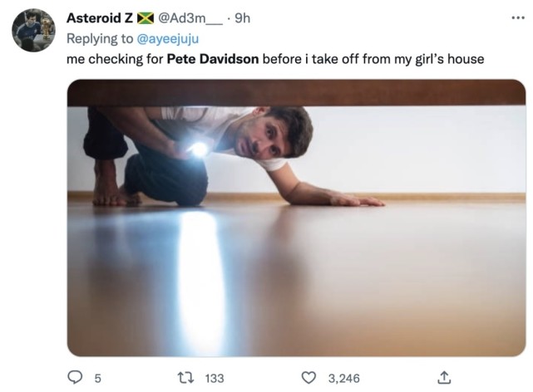Click the share upload arrow icon
533x392 pixels.
coord(443,378)
